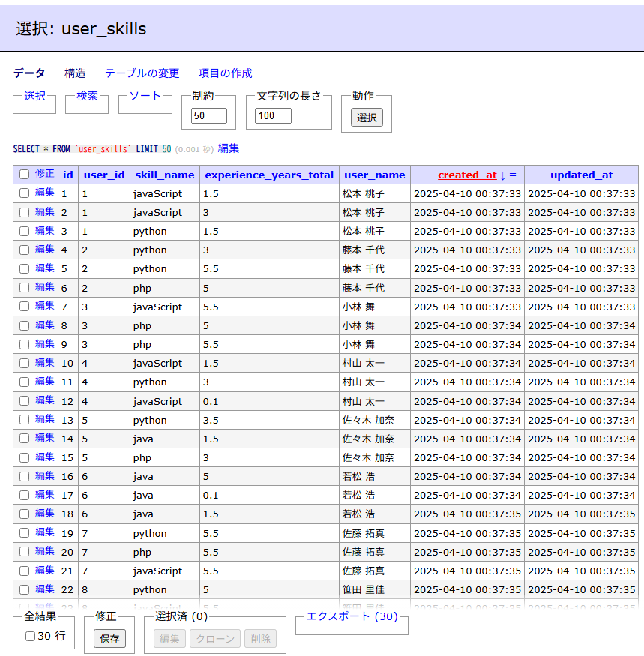Viewport: 644px width, 656px height.
Task: Click the 文字列の長さ input field
Action: (x=273, y=116)
